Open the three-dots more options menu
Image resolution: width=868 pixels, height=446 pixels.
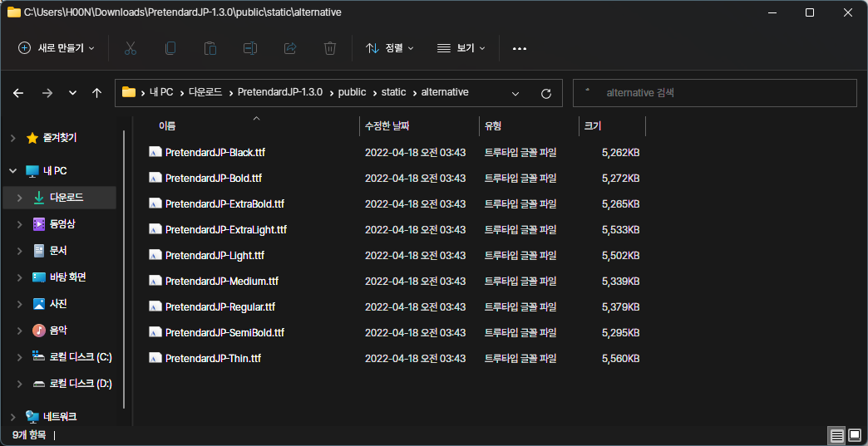(x=520, y=49)
